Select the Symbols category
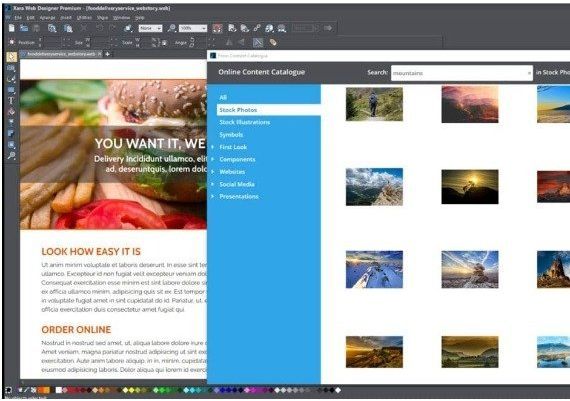Screen dimensions: 570x401 pyautogui.click(x=231, y=135)
